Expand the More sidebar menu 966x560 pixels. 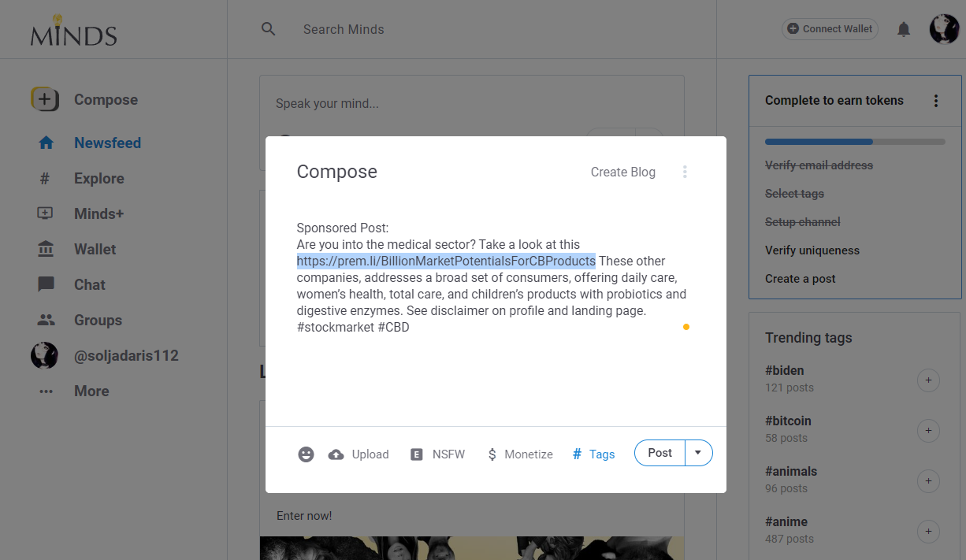tap(91, 391)
